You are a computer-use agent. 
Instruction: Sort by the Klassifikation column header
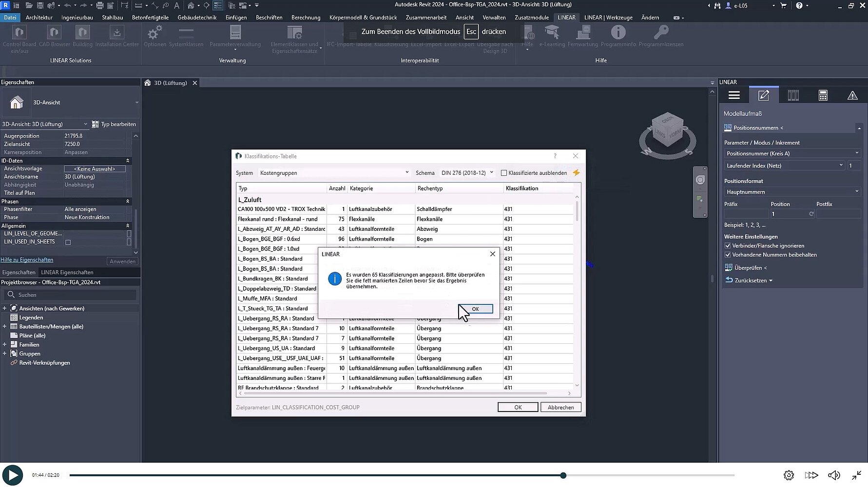pyautogui.click(x=539, y=188)
